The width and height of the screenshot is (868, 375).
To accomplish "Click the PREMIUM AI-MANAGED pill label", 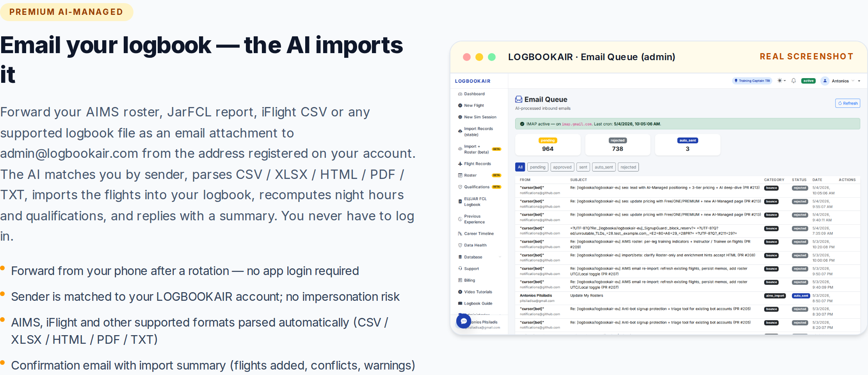I will [66, 12].
